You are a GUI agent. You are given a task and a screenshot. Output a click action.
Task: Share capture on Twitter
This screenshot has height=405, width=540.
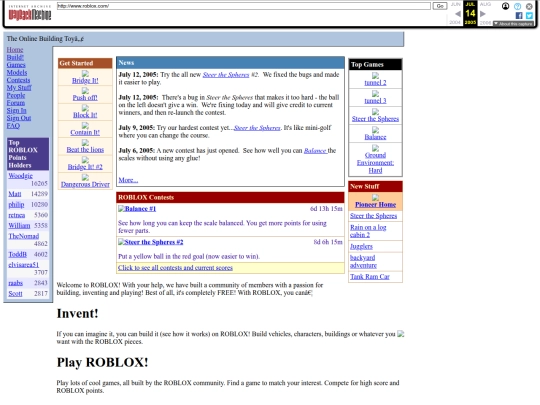(530, 15)
